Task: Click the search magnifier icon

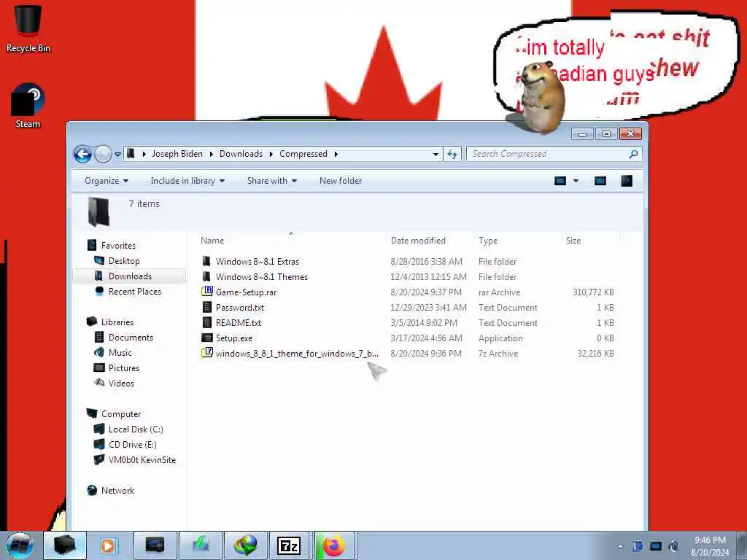Action: 634,154
